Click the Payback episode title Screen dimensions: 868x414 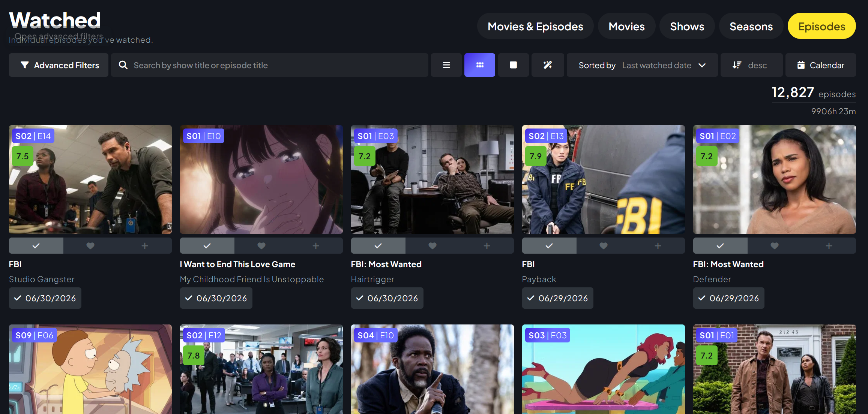(x=539, y=279)
